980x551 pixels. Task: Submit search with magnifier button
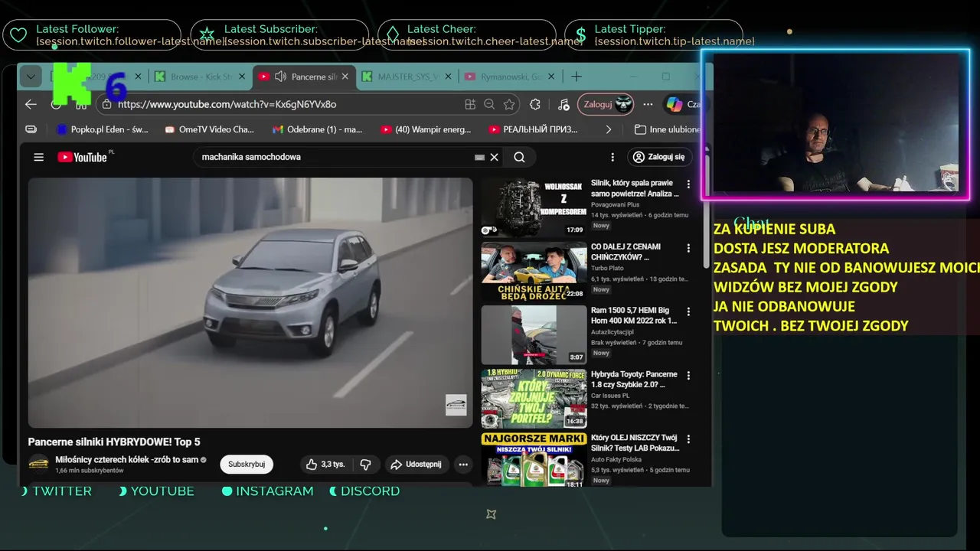(x=519, y=157)
